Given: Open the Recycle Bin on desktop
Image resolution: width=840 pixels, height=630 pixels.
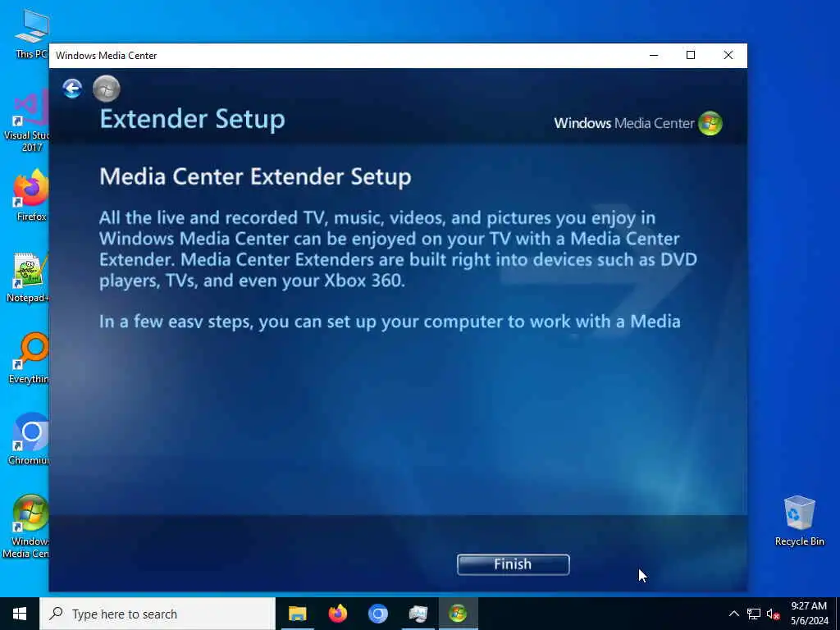Looking at the screenshot, I should point(799,521).
